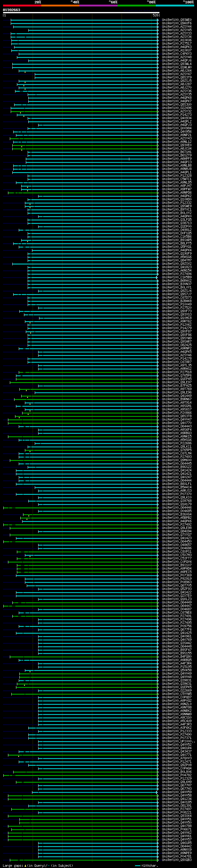Open hit UniRef100_A1XKU6
This screenshot has height=868, width=197.
[177, 40]
